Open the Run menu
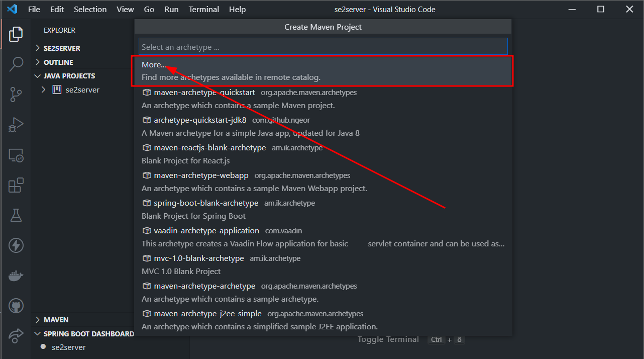The image size is (644, 359). point(171,9)
